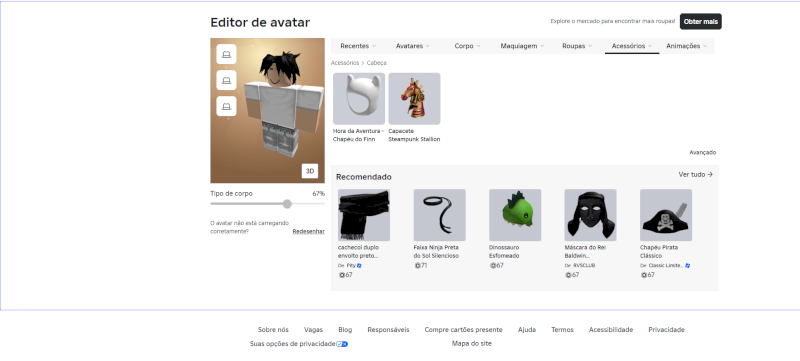
Task: Click the Pity creator name
Action: click(351, 266)
